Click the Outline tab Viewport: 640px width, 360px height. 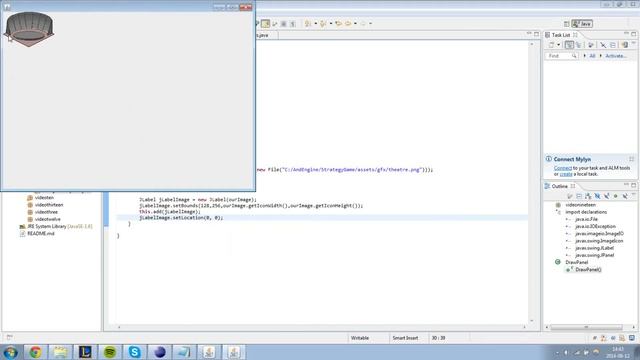[560, 186]
